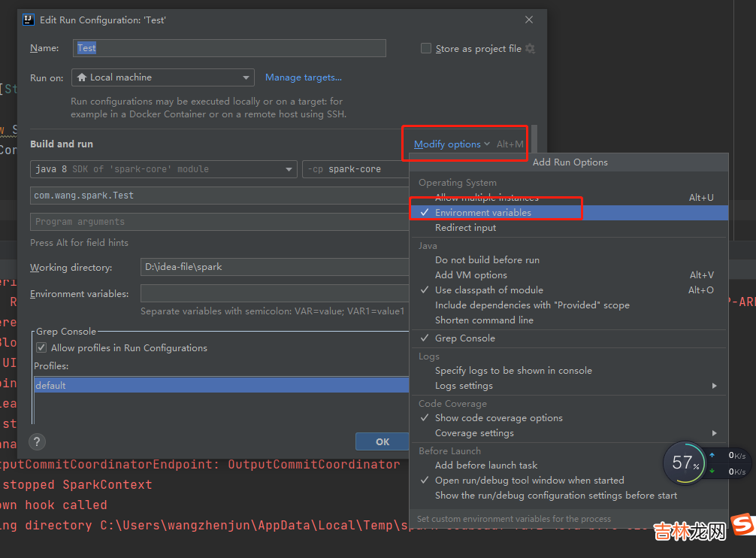Viewport: 756px width, 558px height.
Task: Click the Program arguments field
Action: tap(218, 222)
